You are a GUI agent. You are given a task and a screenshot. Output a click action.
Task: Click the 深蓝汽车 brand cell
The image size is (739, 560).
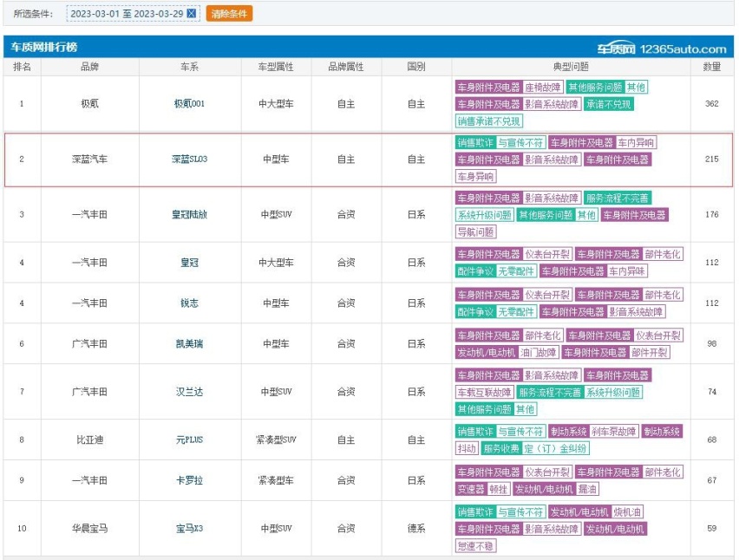pyautogui.click(x=89, y=160)
